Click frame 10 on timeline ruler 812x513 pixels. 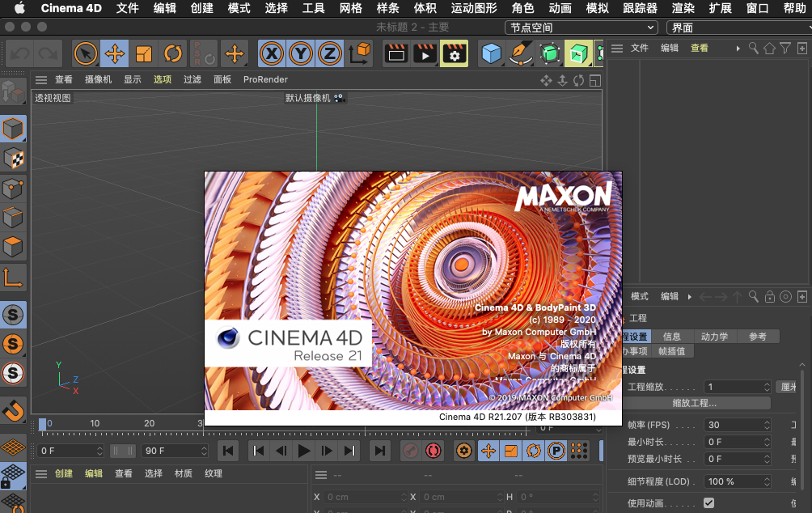[x=95, y=423]
